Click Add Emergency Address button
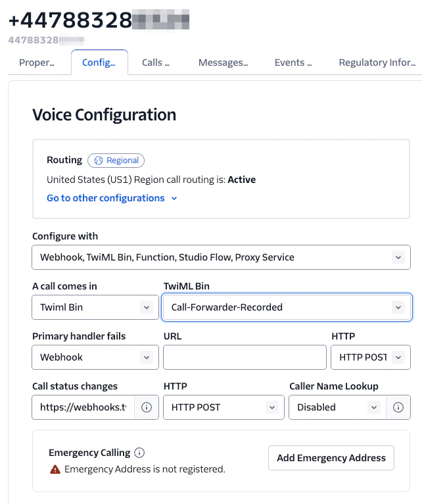Screen dimensions: 422x504 [331, 458]
